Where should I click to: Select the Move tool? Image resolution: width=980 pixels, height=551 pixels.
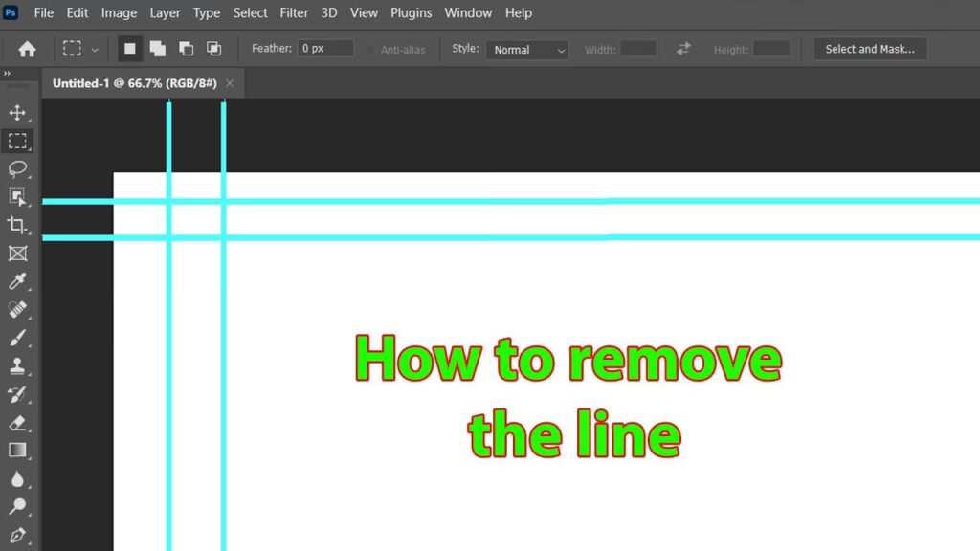point(17,113)
